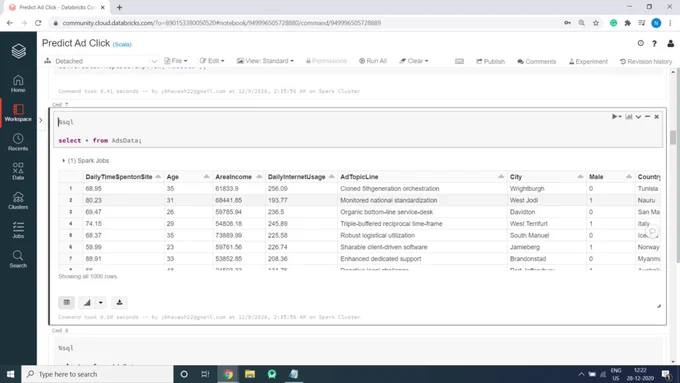
Task: Bookmark this page with star icon
Action: click(x=596, y=23)
